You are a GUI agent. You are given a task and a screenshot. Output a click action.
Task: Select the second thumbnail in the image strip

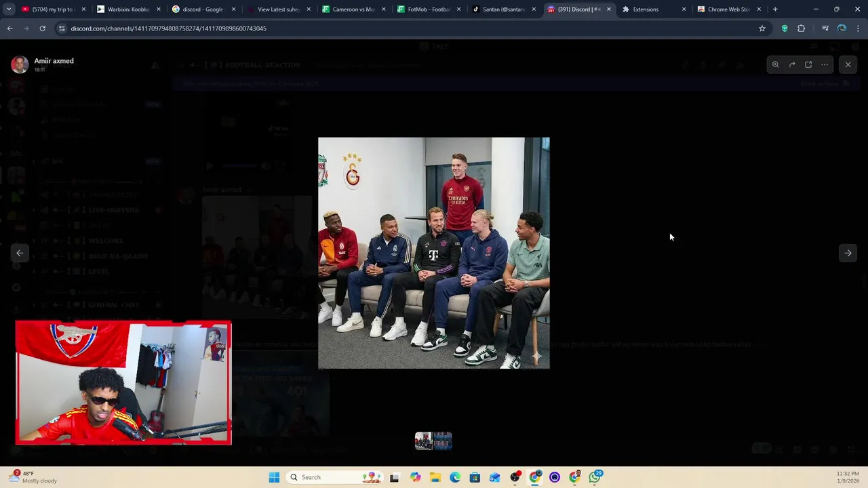click(443, 441)
